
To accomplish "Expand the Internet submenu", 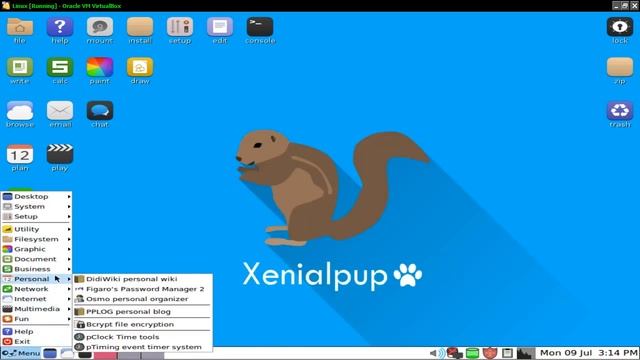I will pos(36,299).
